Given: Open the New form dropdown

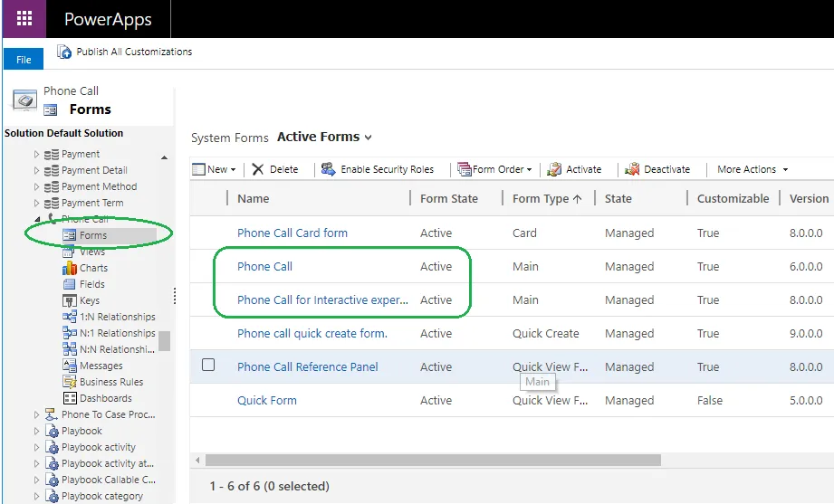Looking at the screenshot, I should point(234,169).
